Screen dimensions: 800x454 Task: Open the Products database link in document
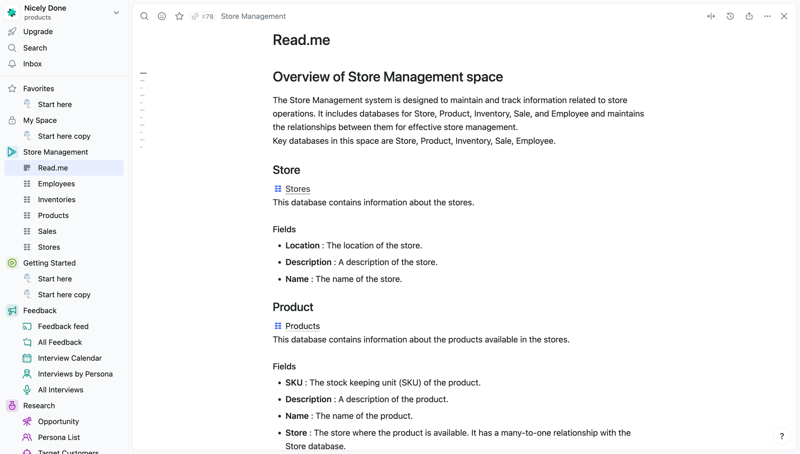point(302,326)
